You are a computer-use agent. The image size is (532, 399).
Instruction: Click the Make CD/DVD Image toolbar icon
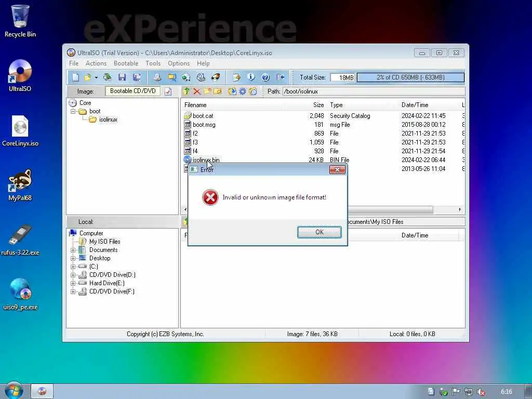pos(157,77)
